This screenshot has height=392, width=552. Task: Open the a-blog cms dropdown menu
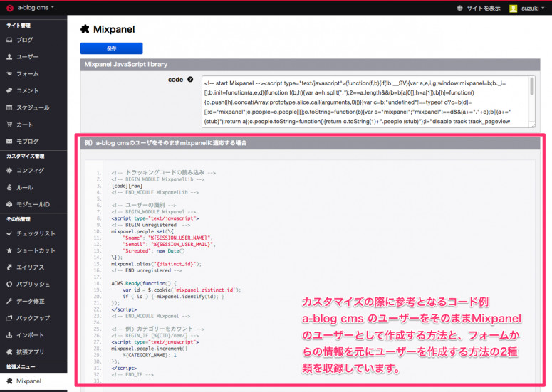pos(31,8)
